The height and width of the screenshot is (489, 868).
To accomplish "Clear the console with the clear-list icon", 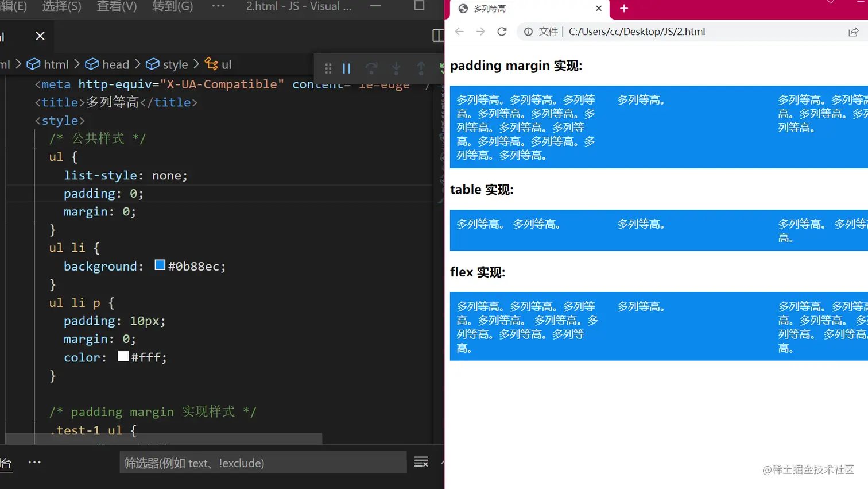I will pos(421,462).
